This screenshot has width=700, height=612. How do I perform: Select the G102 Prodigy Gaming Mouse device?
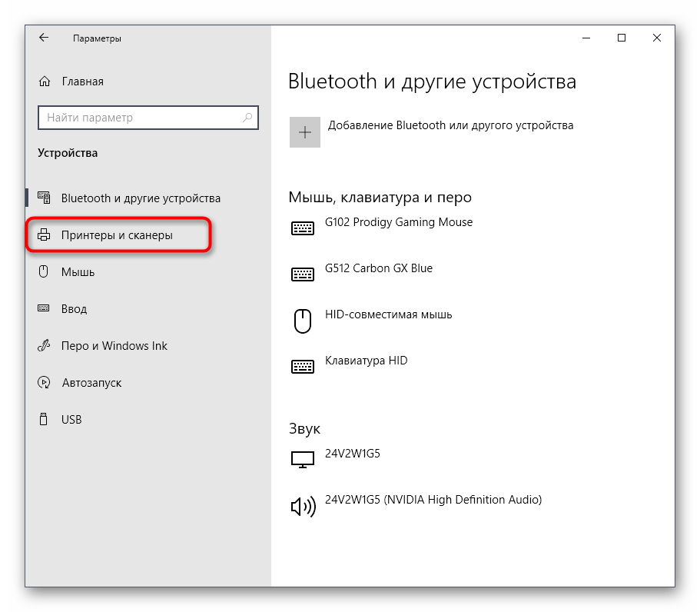pos(399,222)
